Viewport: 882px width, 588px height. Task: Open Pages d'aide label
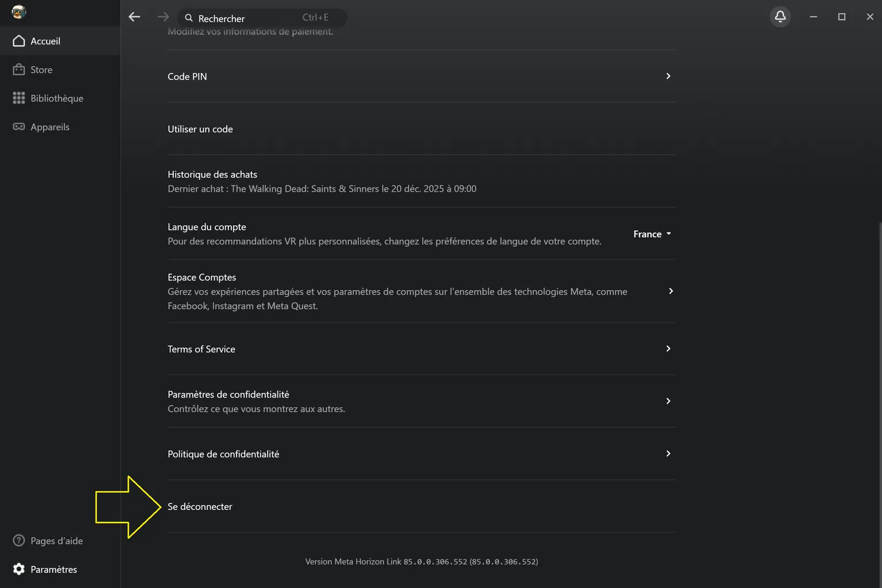57,540
